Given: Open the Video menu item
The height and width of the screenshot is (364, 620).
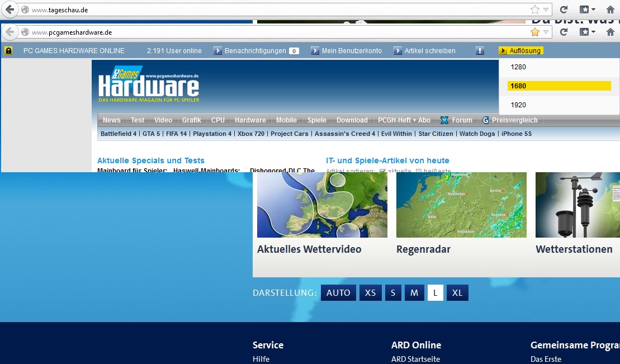Looking at the screenshot, I should point(163,120).
